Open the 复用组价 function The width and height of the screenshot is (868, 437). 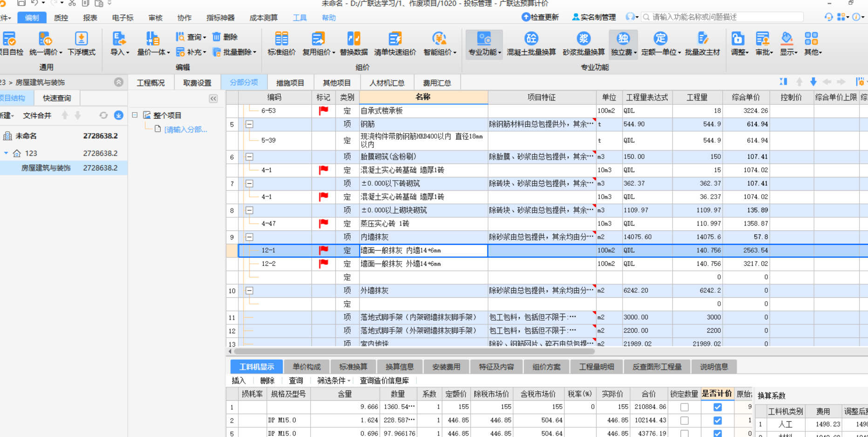(x=318, y=44)
